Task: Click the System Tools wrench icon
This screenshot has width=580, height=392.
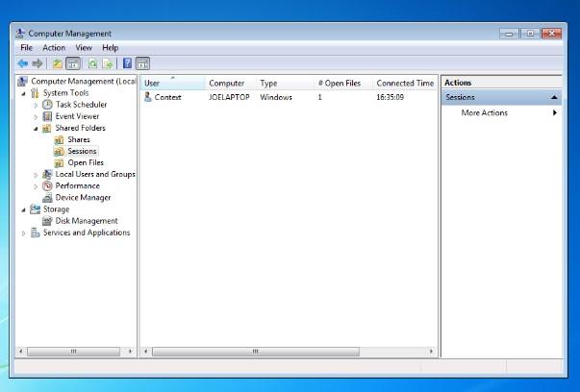Action: pyautogui.click(x=35, y=93)
